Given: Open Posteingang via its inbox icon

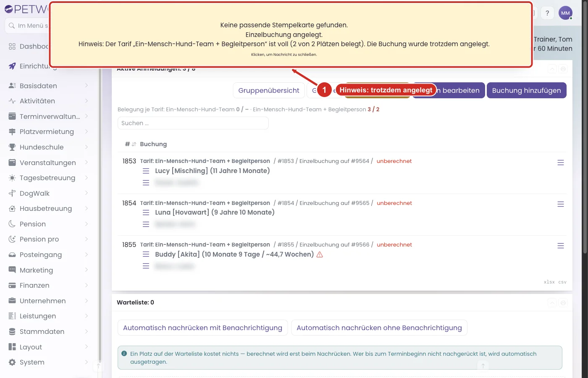Looking at the screenshot, I should pos(12,255).
